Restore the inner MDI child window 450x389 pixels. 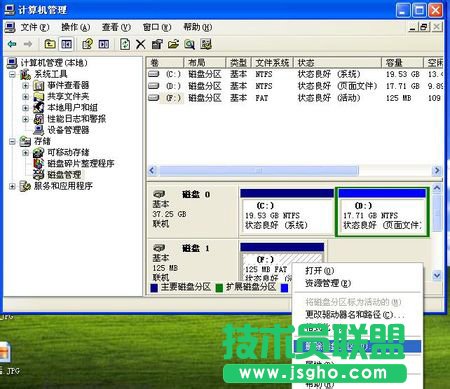point(424,27)
